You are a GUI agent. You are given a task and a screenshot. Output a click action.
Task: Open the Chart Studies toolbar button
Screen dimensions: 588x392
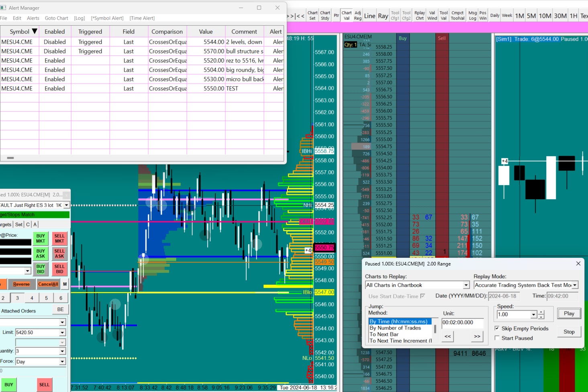[325, 16]
